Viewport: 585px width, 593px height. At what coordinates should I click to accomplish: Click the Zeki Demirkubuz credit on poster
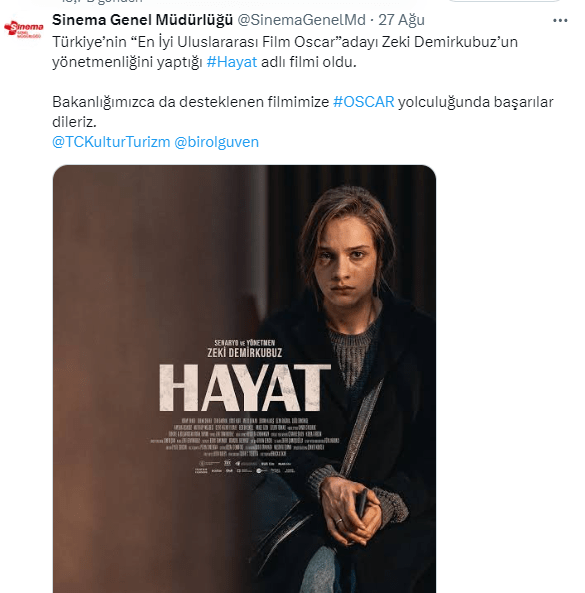pyautogui.click(x=245, y=352)
